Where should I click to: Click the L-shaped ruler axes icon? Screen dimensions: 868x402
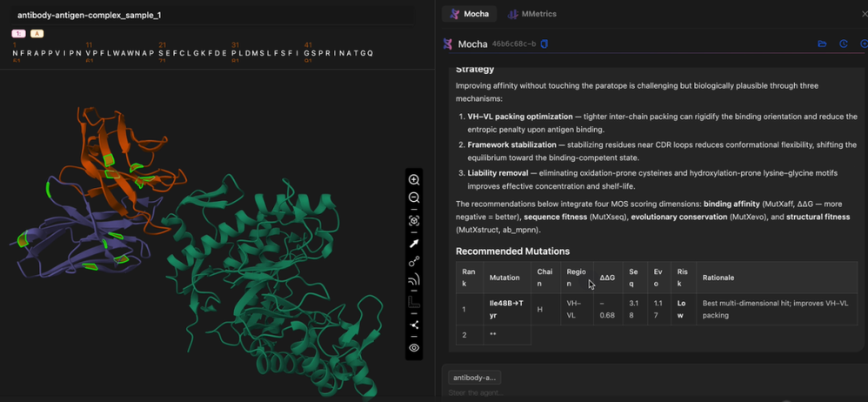[x=413, y=302]
